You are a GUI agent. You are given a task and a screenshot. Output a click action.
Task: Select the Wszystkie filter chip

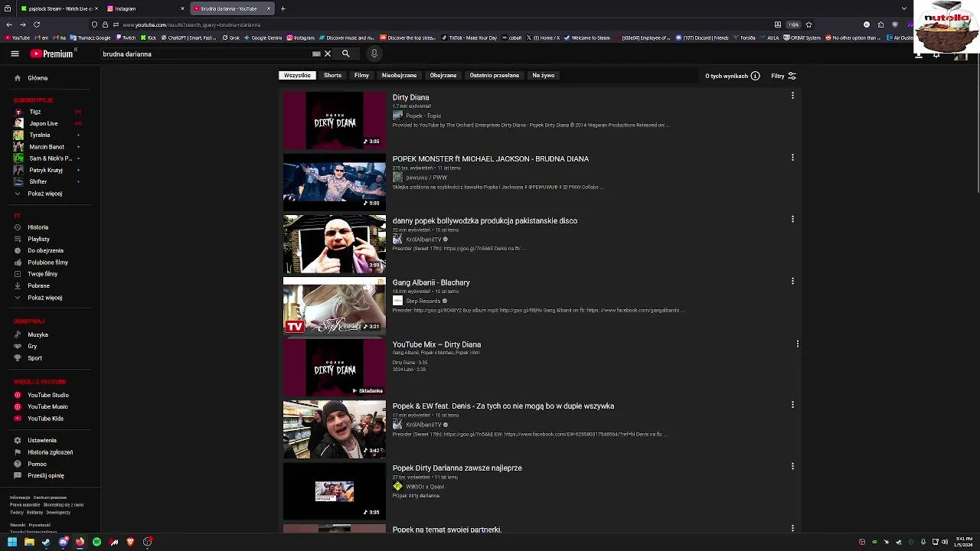pyautogui.click(x=297, y=76)
